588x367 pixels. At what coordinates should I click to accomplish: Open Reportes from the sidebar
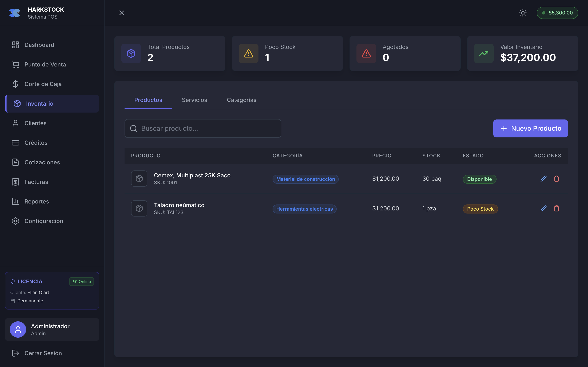37,201
